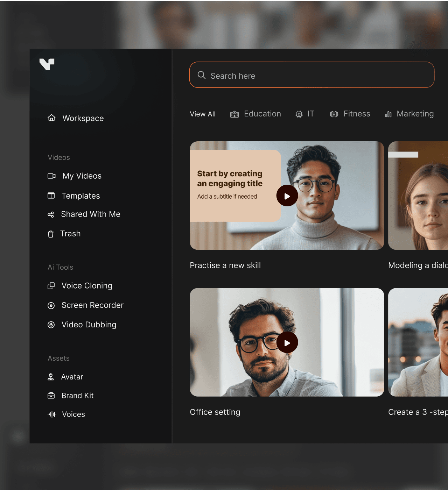The image size is (448, 490).
Task: Open the Brand Kit section
Action: coord(77,396)
